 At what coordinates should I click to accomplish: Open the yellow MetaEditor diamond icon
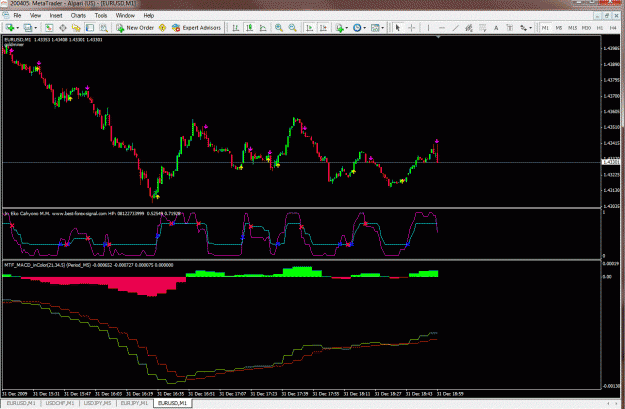(x=162, y=28)
